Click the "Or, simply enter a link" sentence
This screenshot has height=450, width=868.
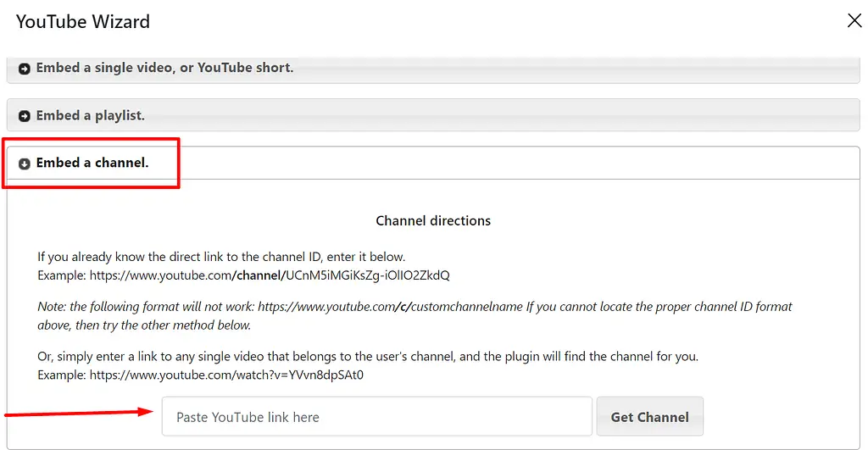368,357
